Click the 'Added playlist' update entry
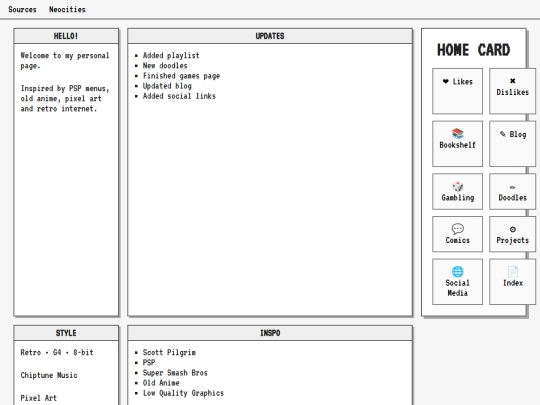540x405 pixels. (171, 55)
